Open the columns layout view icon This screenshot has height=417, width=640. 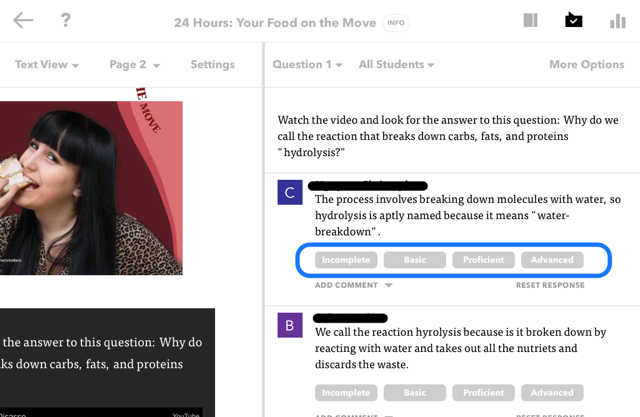click(530, 20)
